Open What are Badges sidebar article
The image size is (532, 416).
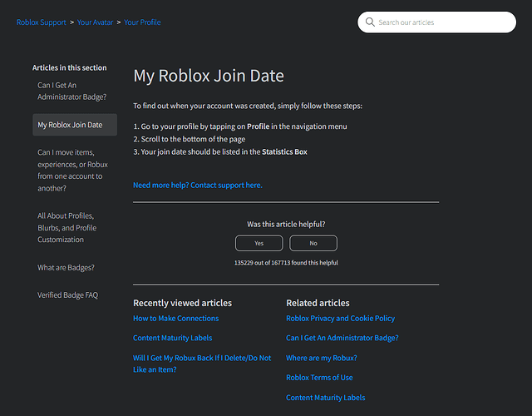tap(66, 267)
